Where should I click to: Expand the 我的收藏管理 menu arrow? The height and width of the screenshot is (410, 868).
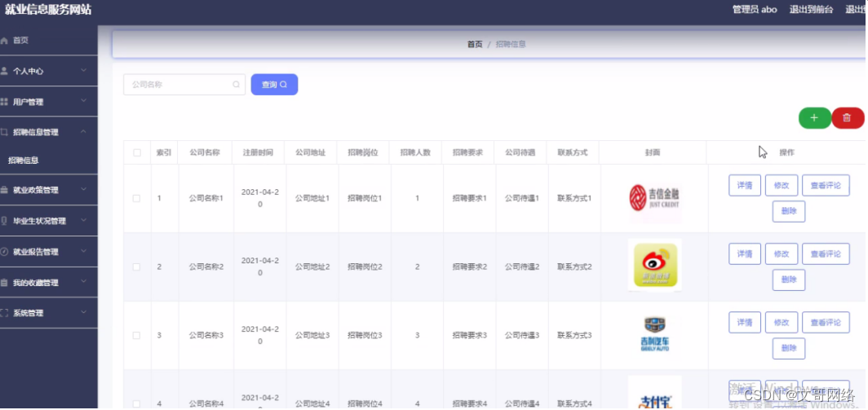point(83,282)
